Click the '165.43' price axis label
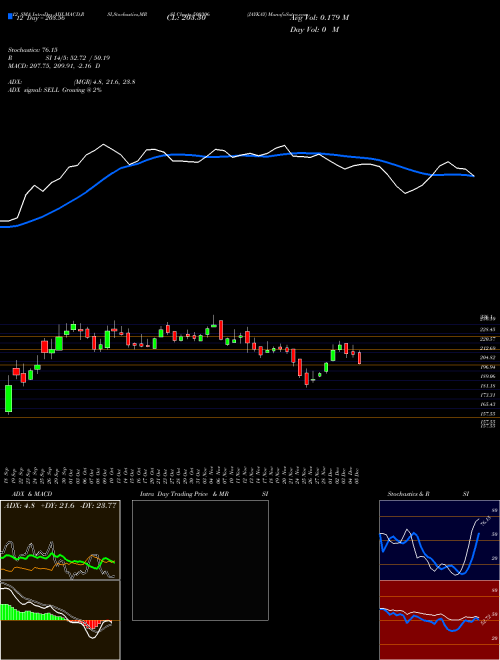The height and width of the screenshot is (660, 500). (x=489, y=404)
